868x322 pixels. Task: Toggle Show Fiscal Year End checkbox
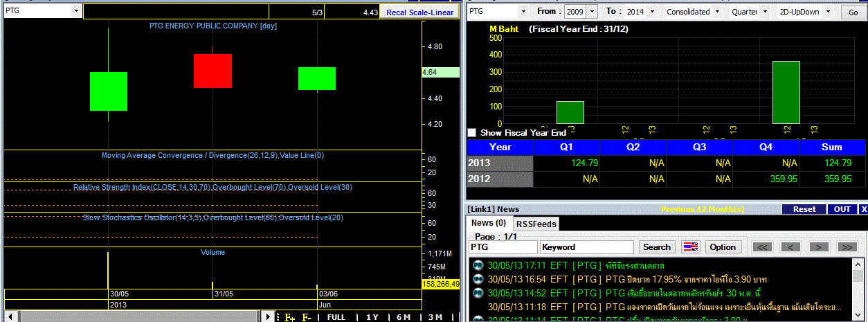(472, 132)
